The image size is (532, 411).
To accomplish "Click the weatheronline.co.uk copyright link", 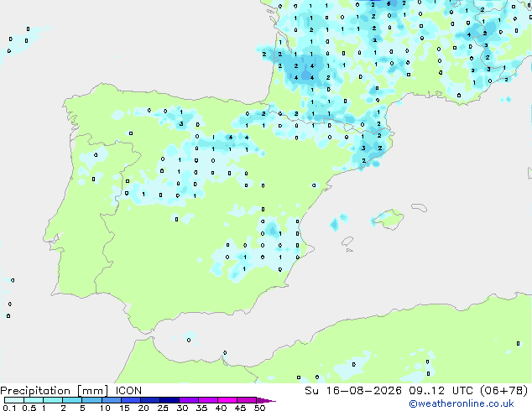I will coord(462,403).
